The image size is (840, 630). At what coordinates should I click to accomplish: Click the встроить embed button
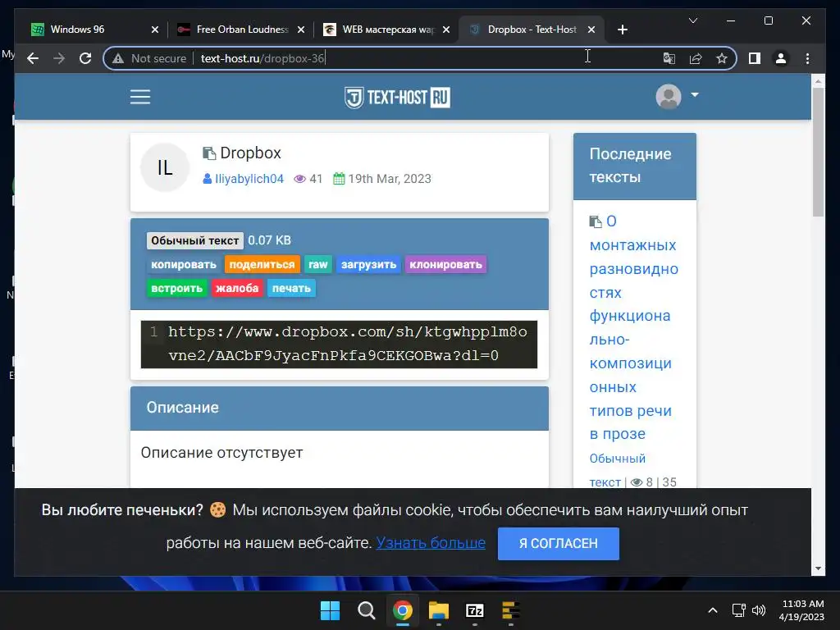(177, 288)
